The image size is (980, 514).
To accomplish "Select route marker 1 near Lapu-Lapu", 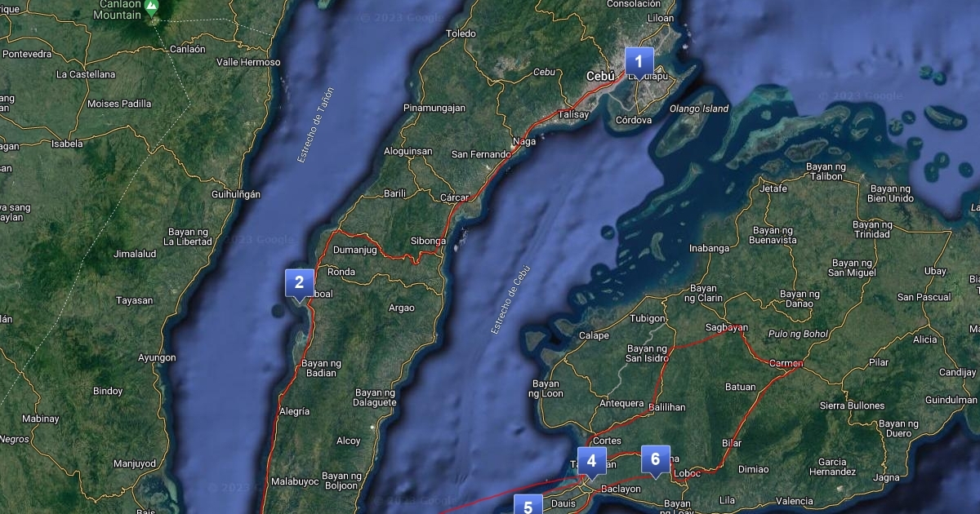I will 638,59.
